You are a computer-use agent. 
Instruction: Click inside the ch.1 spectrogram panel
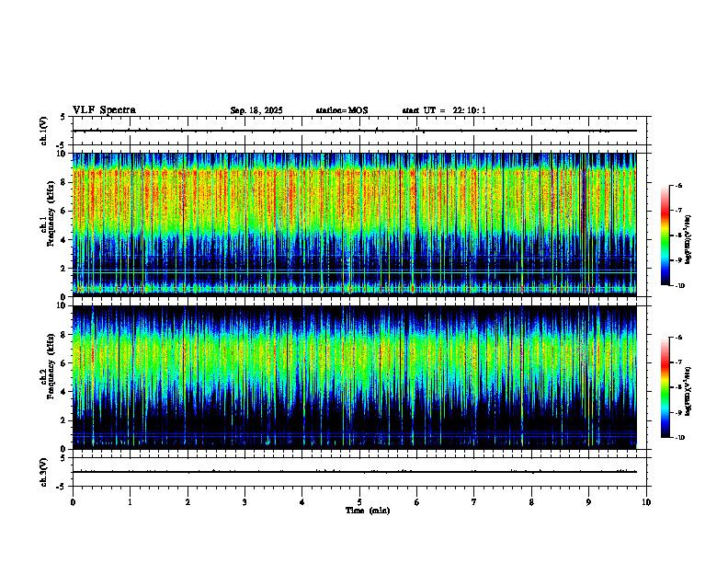(354, 224)
